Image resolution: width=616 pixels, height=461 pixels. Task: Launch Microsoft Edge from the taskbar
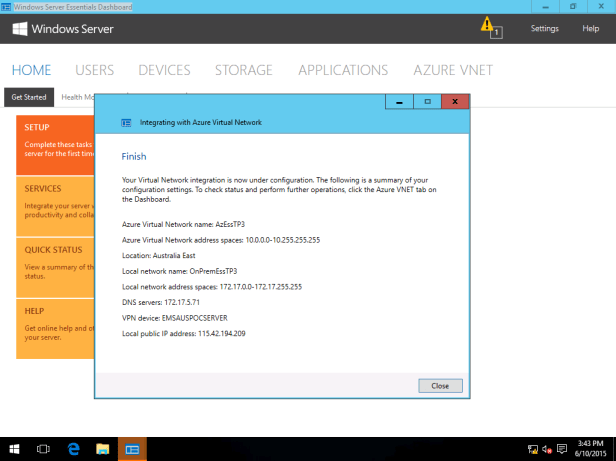click(x=74, y=449)
